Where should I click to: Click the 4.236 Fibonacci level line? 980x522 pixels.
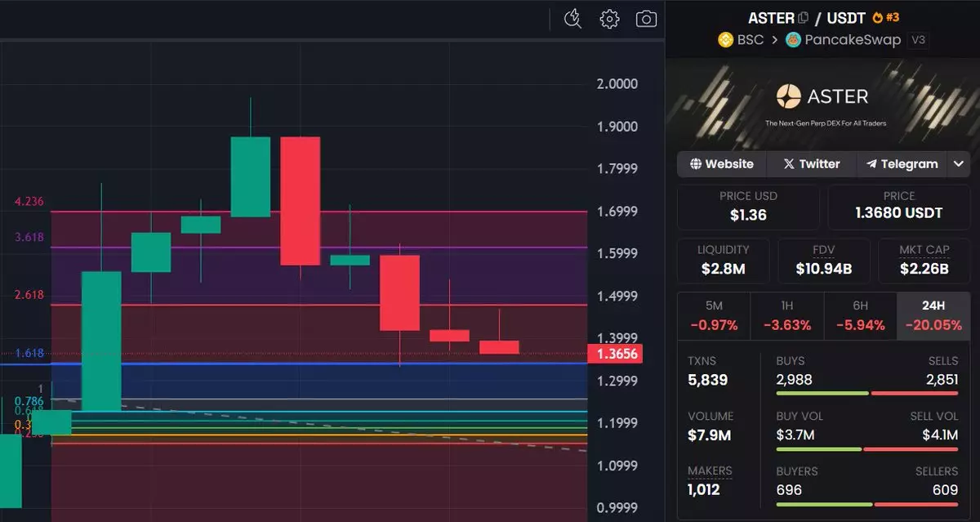click(x=318, y=212)
